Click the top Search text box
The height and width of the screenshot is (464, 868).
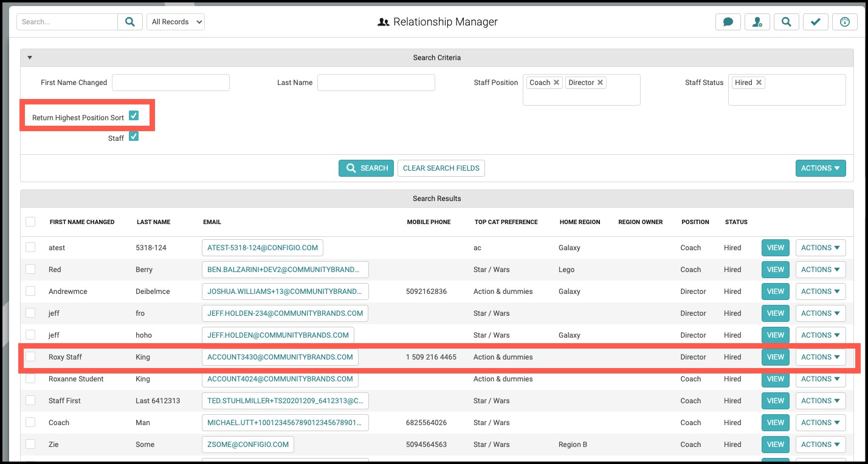click(x=67, y=22)
